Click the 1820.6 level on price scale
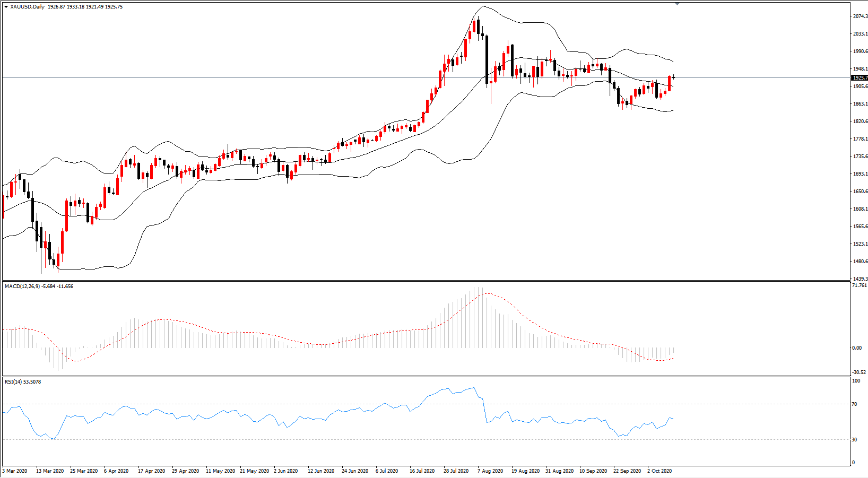Viewport: 868px width, 478px height. coord(860,121)
